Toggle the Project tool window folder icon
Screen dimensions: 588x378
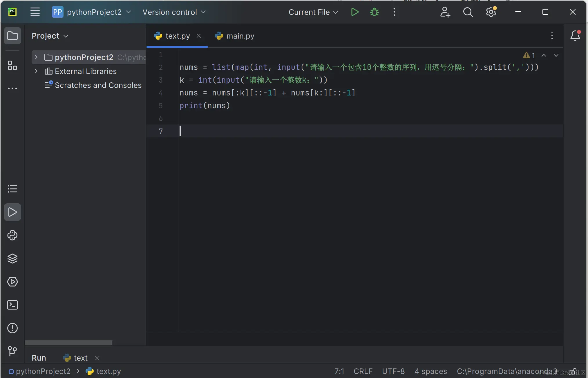[12, 36]
